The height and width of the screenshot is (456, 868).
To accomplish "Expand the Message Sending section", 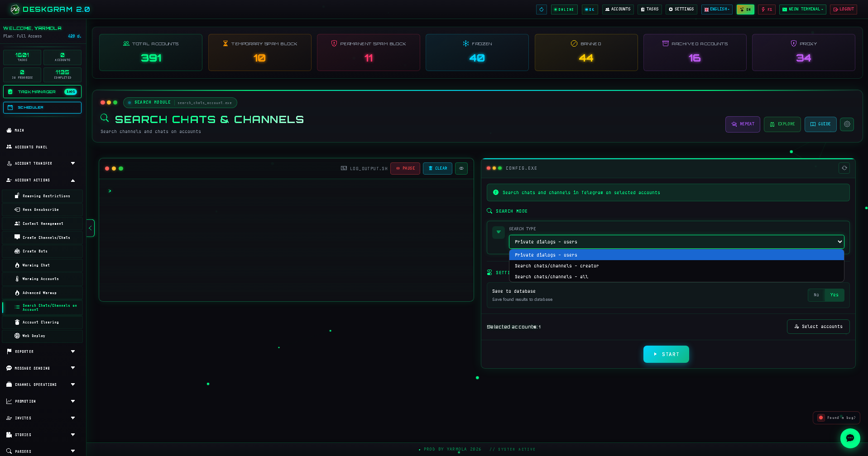I will pyautogui.click(x=42, y=368).
